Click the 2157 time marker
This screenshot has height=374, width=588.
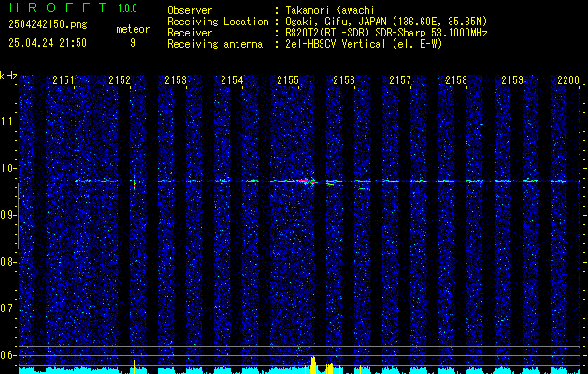(x=400, y=80)
